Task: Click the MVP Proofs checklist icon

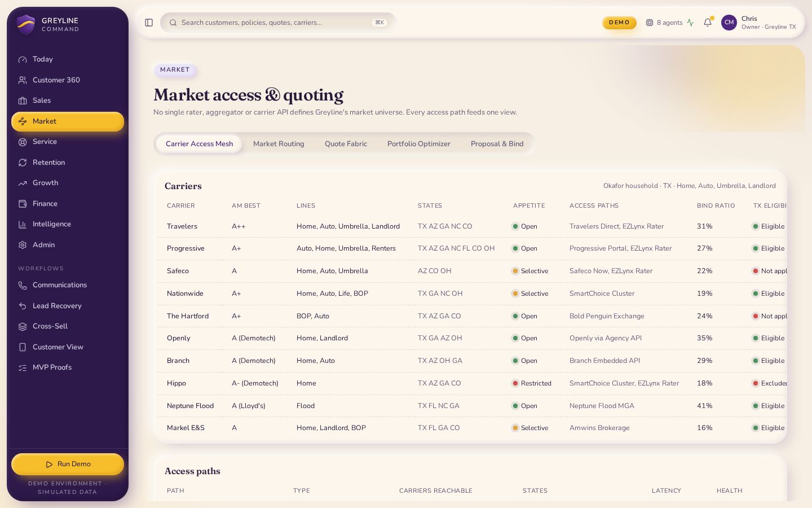Action: [x=23, y=367]
